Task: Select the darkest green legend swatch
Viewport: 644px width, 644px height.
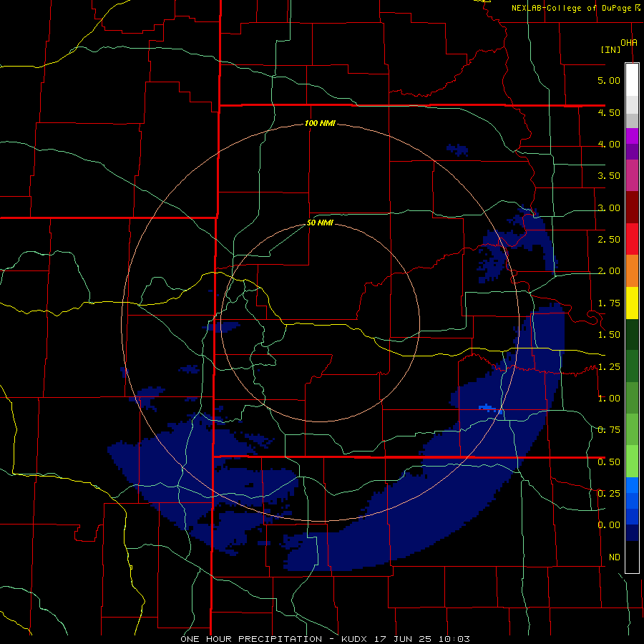Action: point(632,335)
